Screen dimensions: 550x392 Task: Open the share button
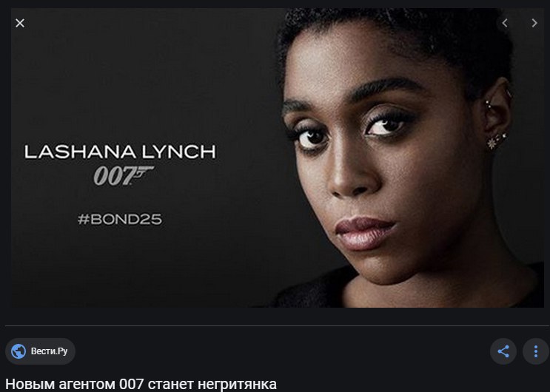[503, 351]
